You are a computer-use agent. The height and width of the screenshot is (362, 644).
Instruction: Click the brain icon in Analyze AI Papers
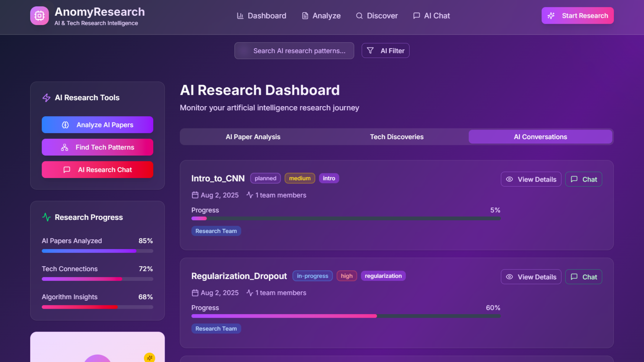click(x=65, y=125)
